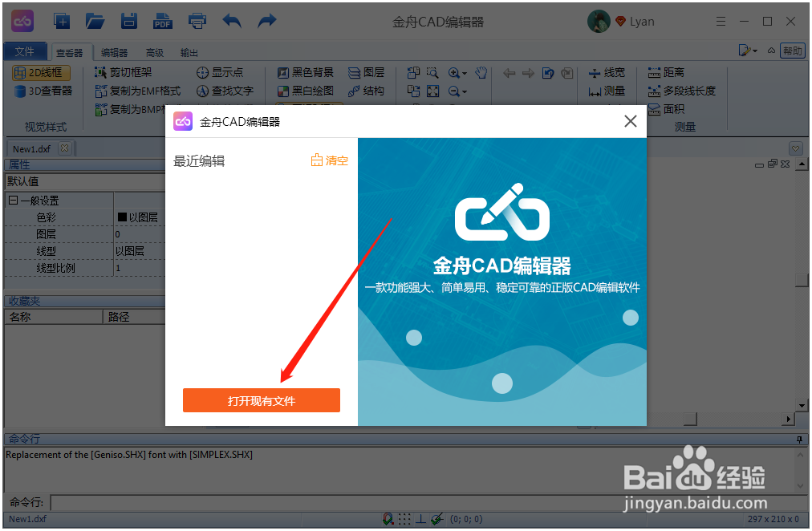
Task: Click the 图层 property value 0
Action: point(139,234)
